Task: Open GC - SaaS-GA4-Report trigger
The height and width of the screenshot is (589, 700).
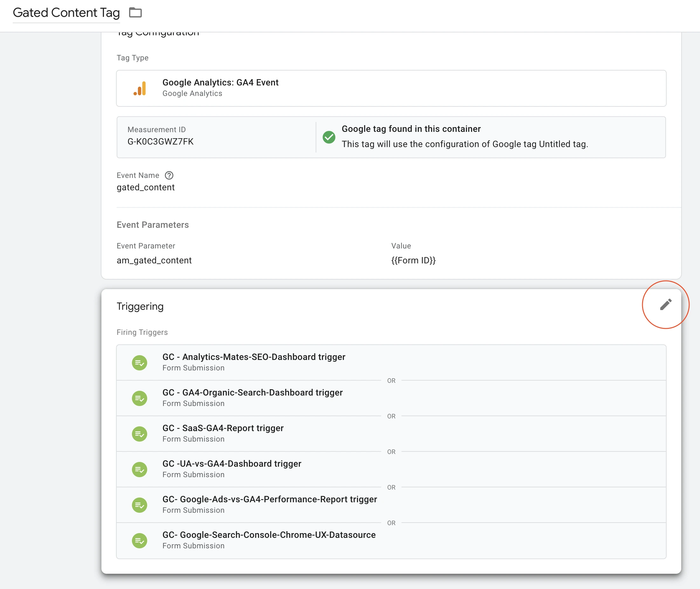Action: tap(391, 434)
